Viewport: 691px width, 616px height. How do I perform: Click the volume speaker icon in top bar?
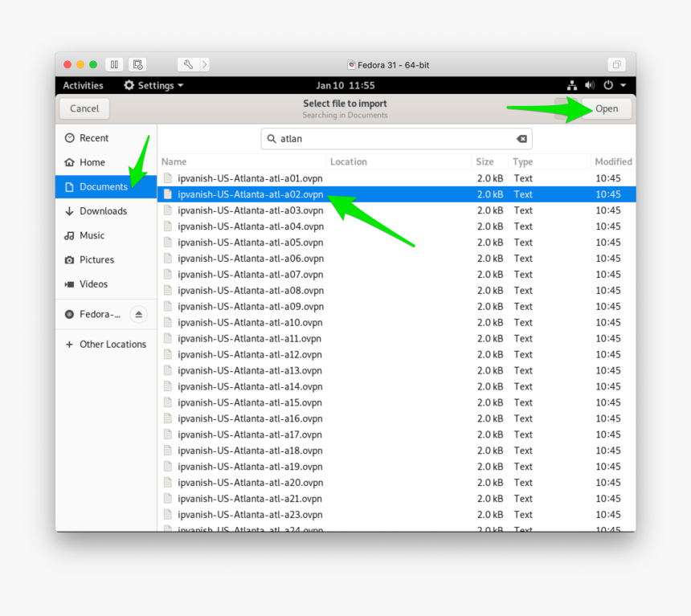coord(590,86)
